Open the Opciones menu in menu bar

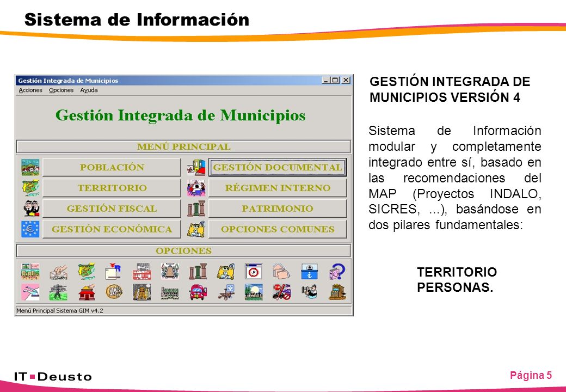click(x=61, y=90)
